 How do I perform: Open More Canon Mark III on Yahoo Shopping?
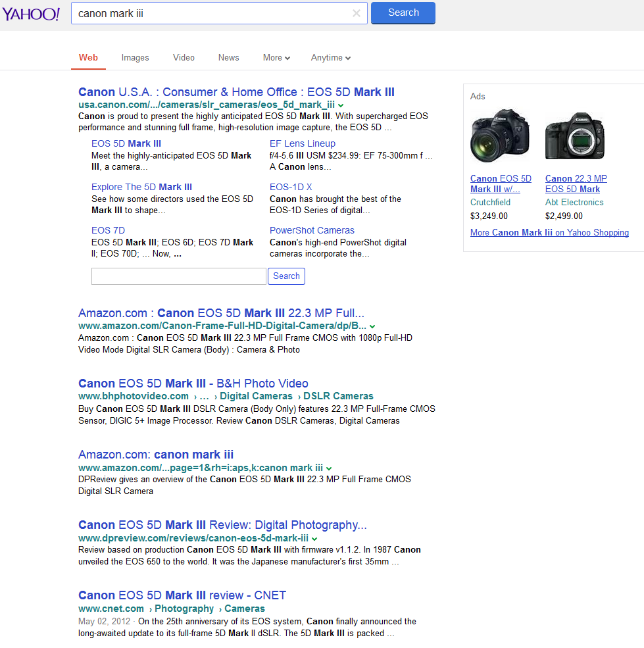coord(549,233)
